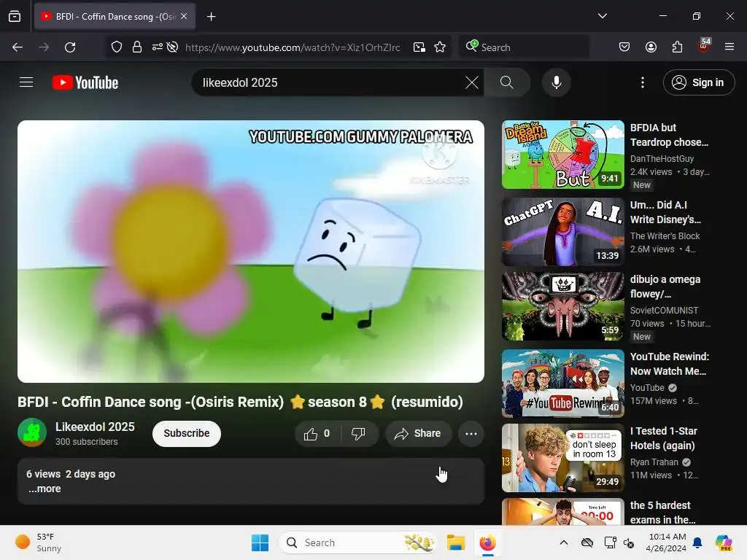Go forward with the browser arrow
The image size is (747, 560).
click(44, 47)
